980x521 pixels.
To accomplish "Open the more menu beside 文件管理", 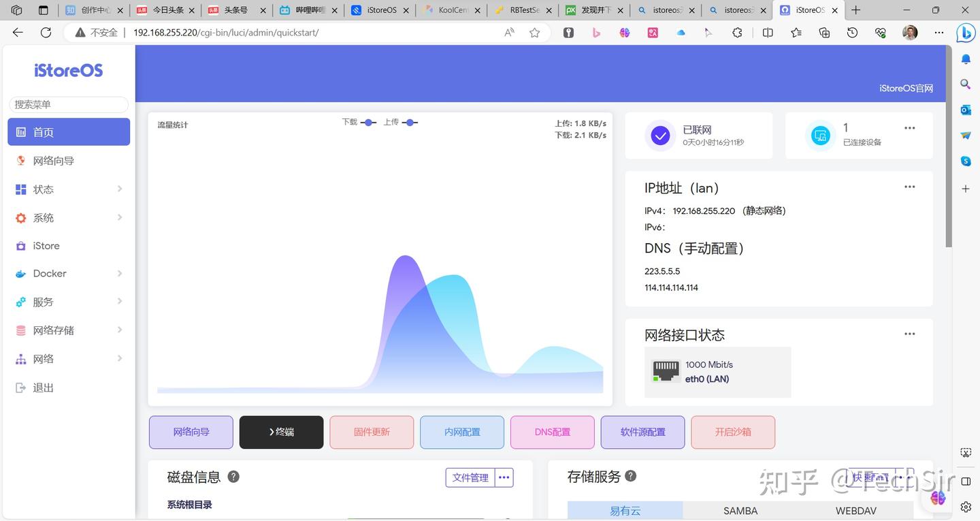I will point(504,478).
